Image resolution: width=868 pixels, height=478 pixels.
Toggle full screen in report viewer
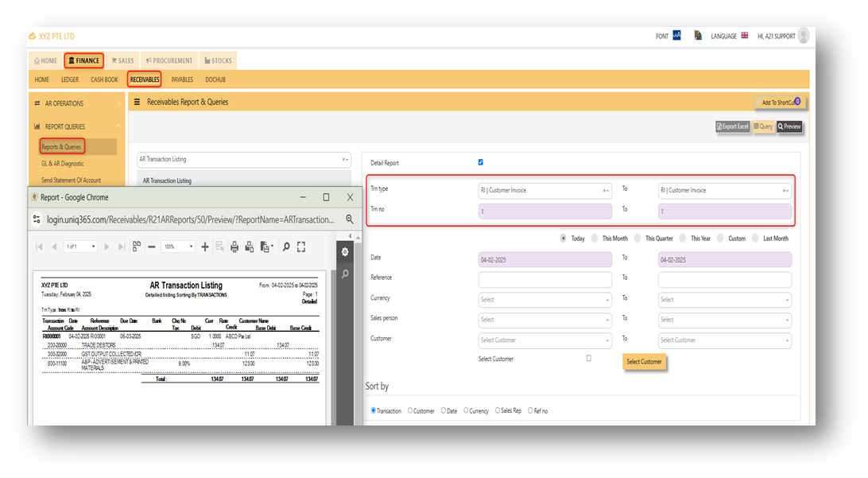point(301,247)
